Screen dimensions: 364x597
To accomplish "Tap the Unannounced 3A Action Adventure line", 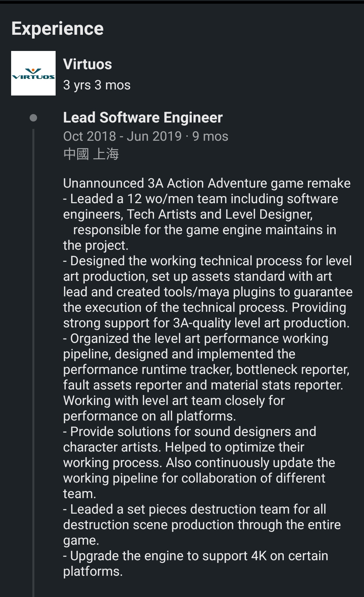I will pyautogui.click(x=207, y=183).
